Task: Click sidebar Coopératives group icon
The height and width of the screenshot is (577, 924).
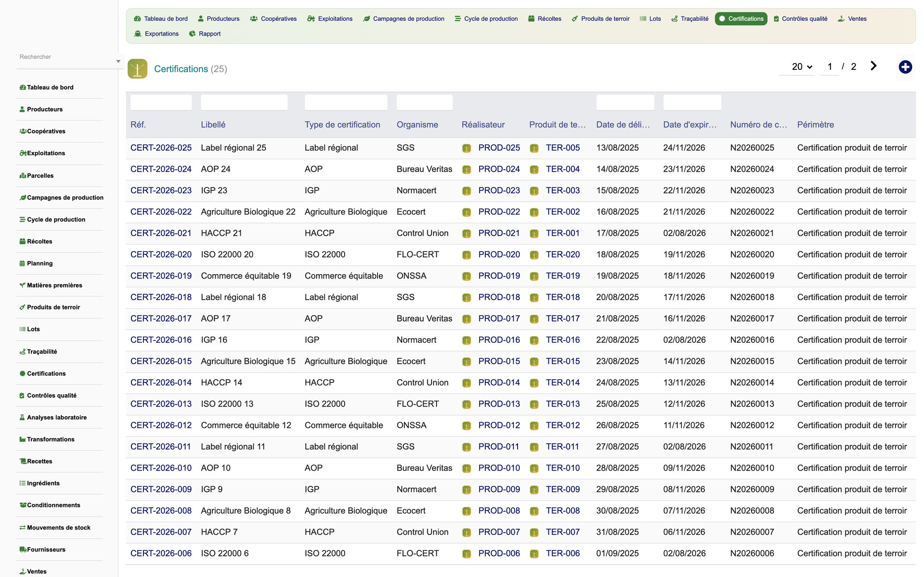Action: [23, 131]
